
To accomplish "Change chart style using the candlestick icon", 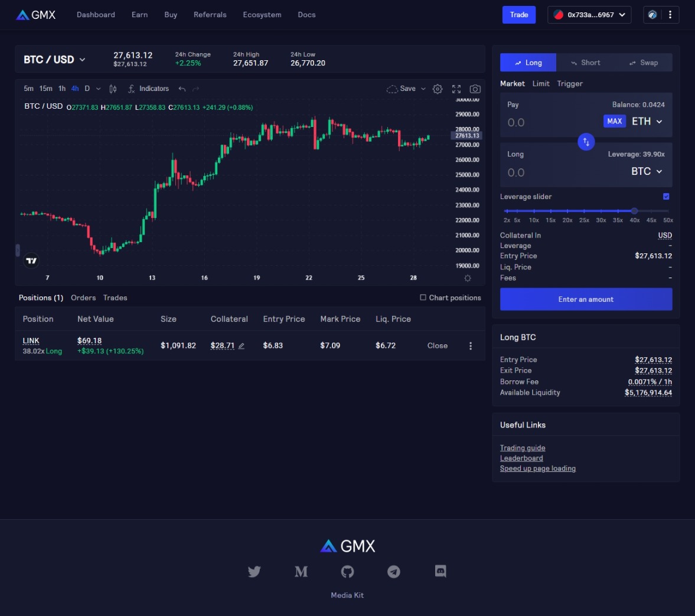I will (x=112, y=89).
